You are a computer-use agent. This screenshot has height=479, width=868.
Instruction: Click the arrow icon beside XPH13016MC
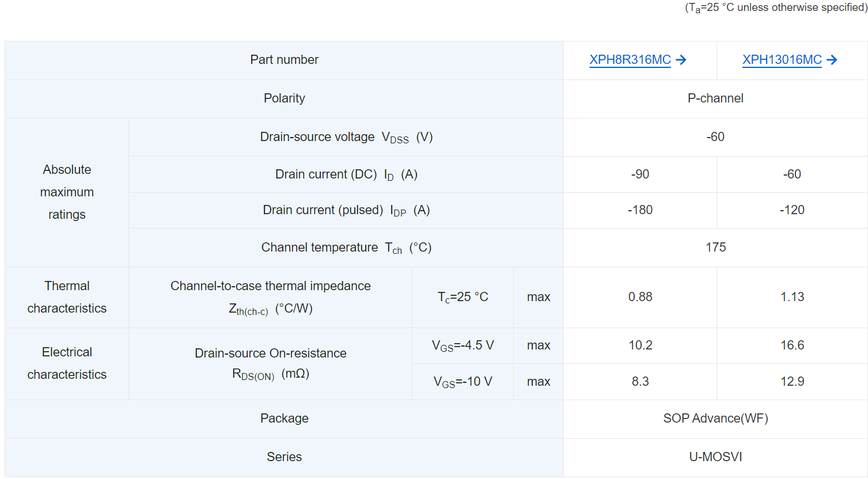832,60
